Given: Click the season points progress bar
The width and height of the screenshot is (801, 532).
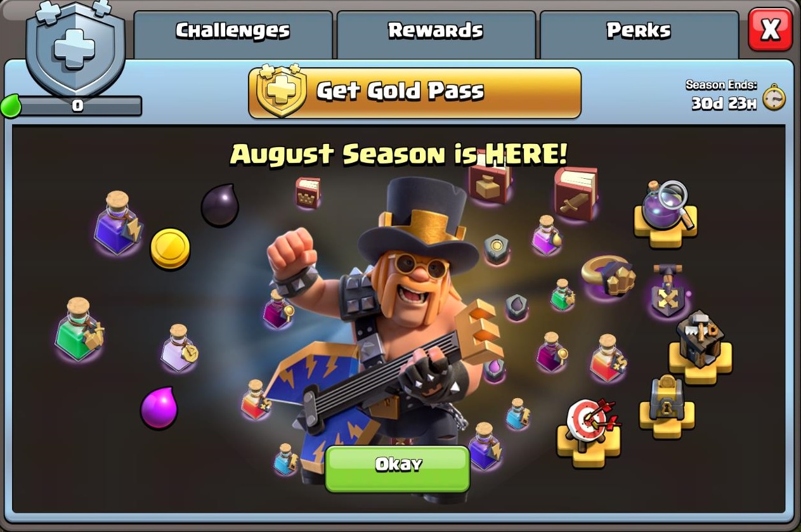Looking at the screenshot, I should [77, 107].
